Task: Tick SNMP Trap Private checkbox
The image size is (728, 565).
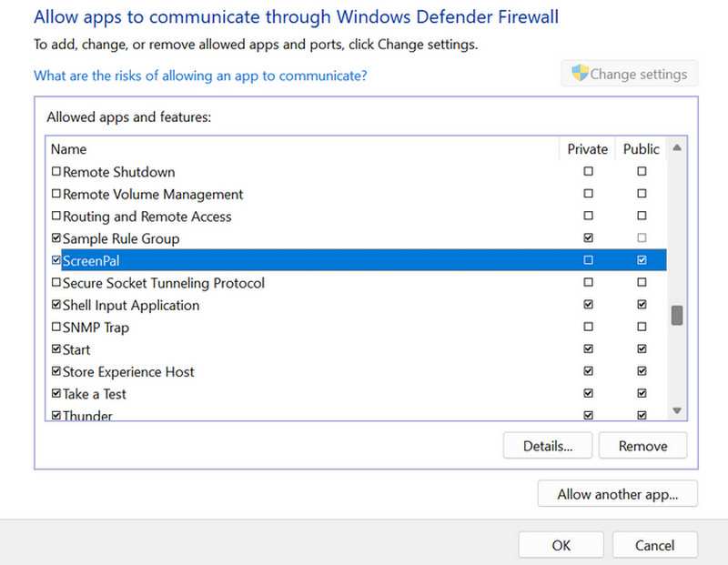Action: [x=588, y=327]
